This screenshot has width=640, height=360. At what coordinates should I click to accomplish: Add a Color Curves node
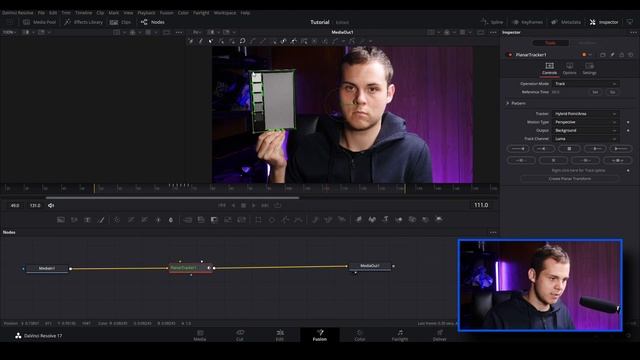point(131,220)
